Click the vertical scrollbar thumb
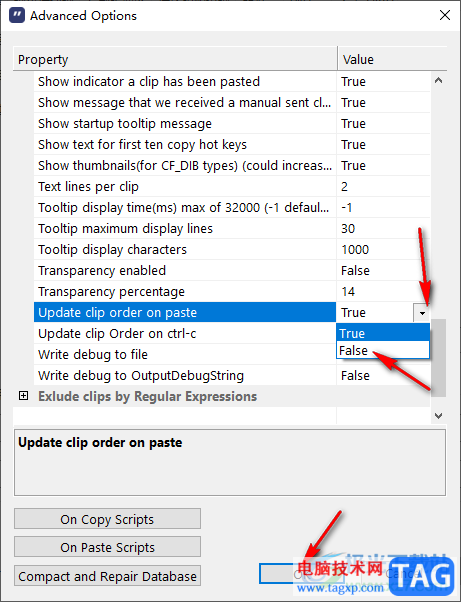 pyautogui.click(x=438, y=357)
